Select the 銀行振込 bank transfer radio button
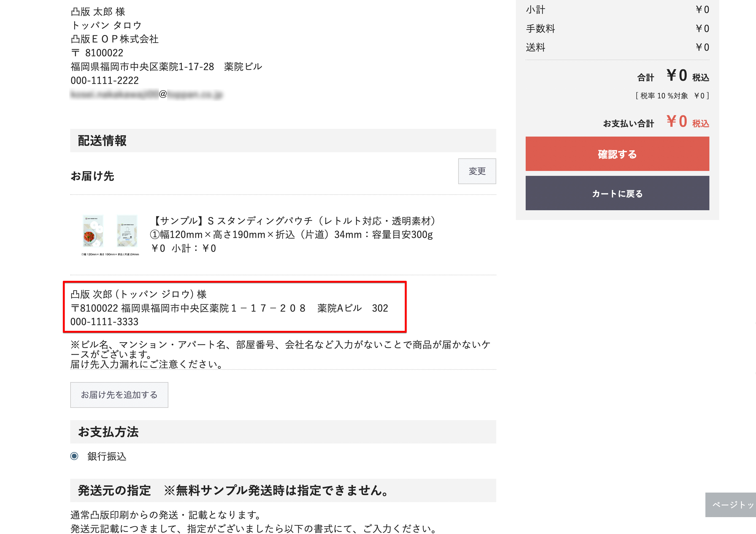 [75, 456]
